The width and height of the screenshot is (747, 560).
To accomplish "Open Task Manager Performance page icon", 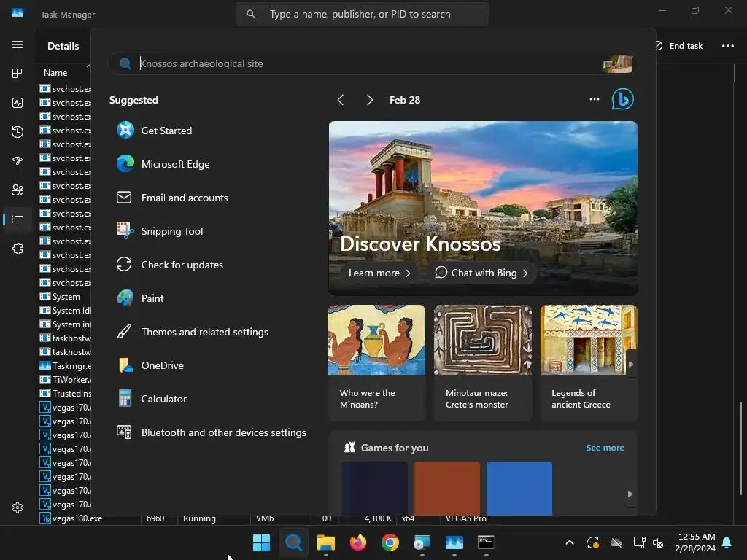I will (18, 103).
